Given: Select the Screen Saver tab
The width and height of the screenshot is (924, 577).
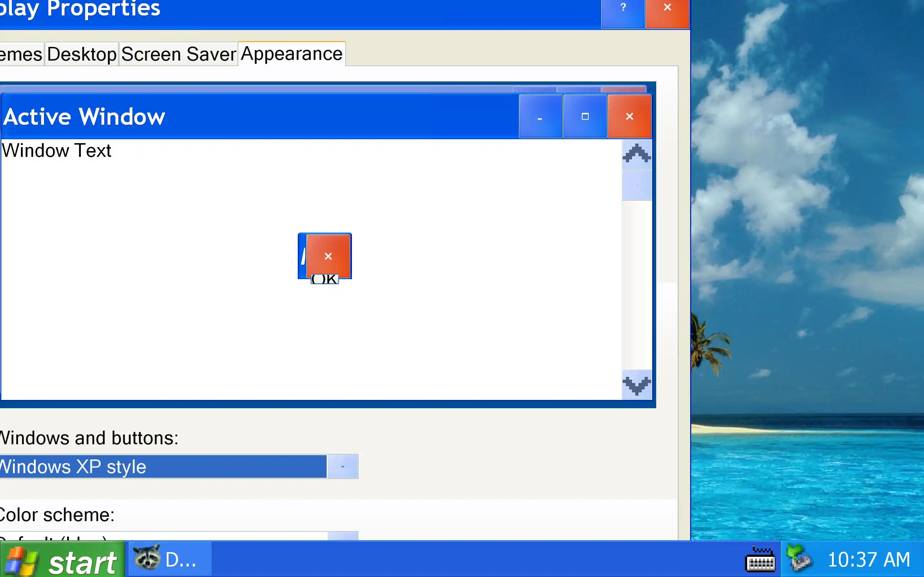Looking at the screenshot, I should [178, 54].
